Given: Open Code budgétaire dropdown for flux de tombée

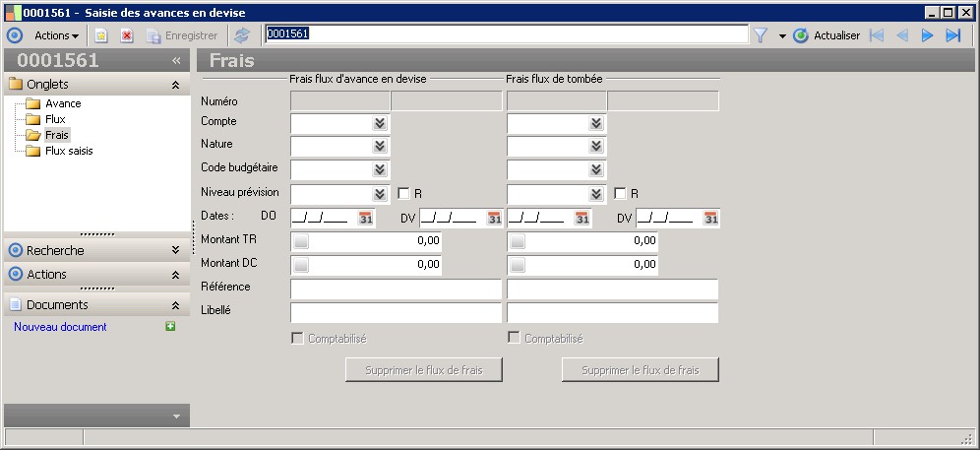Looking at the screenshot, I should [595, 169].
